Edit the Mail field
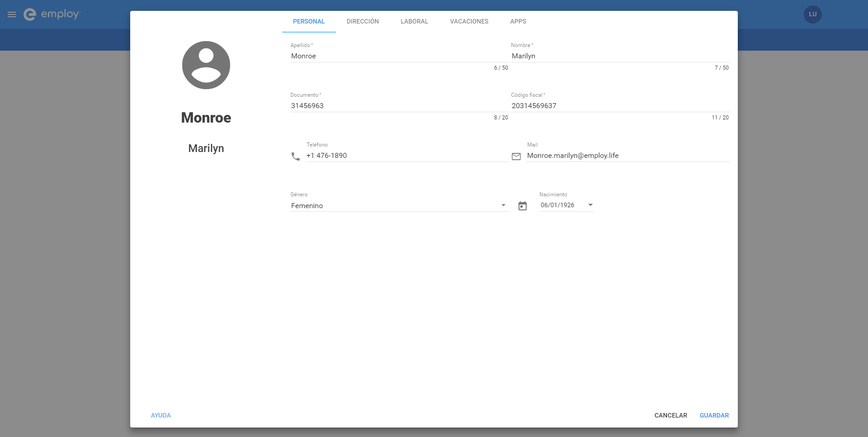Viewport: 868px width, 437px height. tap(628, 156)
